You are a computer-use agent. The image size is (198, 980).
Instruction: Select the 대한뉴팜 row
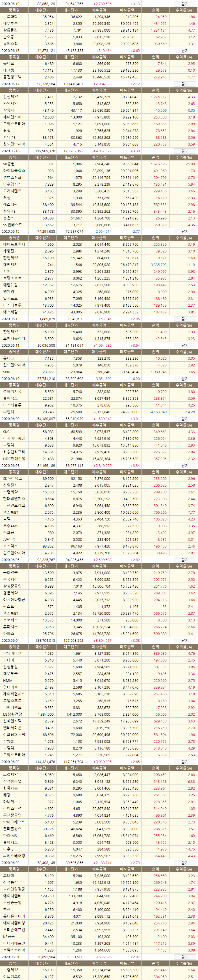[x=99, y=285]
